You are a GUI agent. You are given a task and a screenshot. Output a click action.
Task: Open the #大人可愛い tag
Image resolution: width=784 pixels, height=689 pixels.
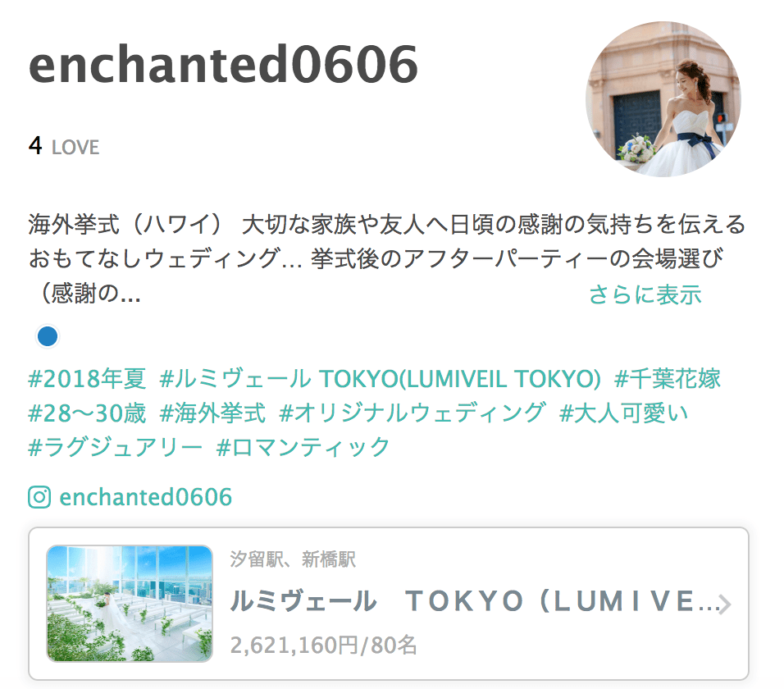(x=623, y=413)
